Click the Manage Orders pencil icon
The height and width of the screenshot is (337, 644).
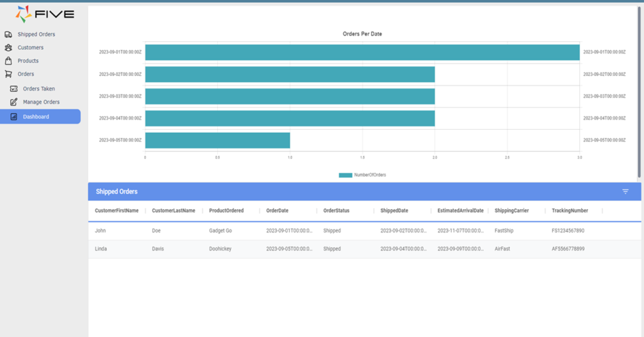click(x=14, y=102)
